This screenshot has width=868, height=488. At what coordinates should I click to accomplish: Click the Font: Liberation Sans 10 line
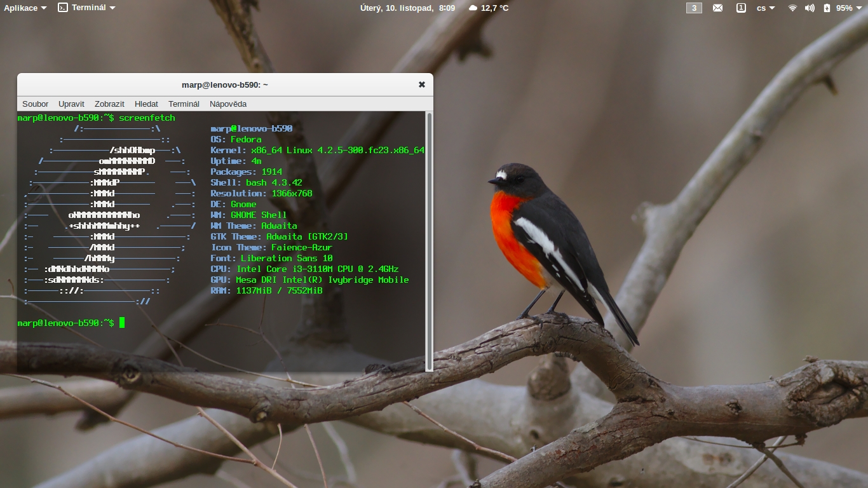coord(271,258)
